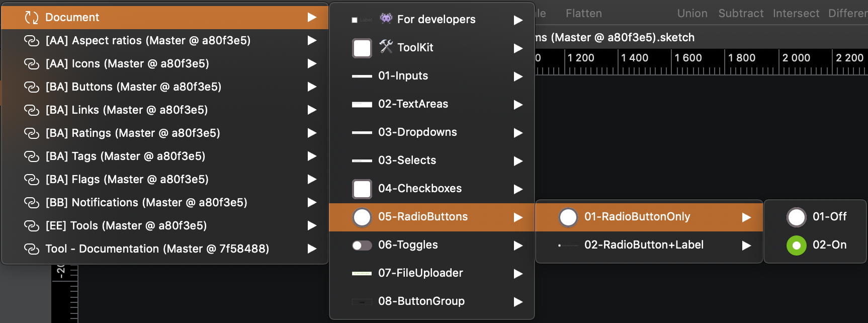Click the For developers alien icon
The width and height of the screenshot is (868, 323).
pyautogui.click(x=386, y=19)
